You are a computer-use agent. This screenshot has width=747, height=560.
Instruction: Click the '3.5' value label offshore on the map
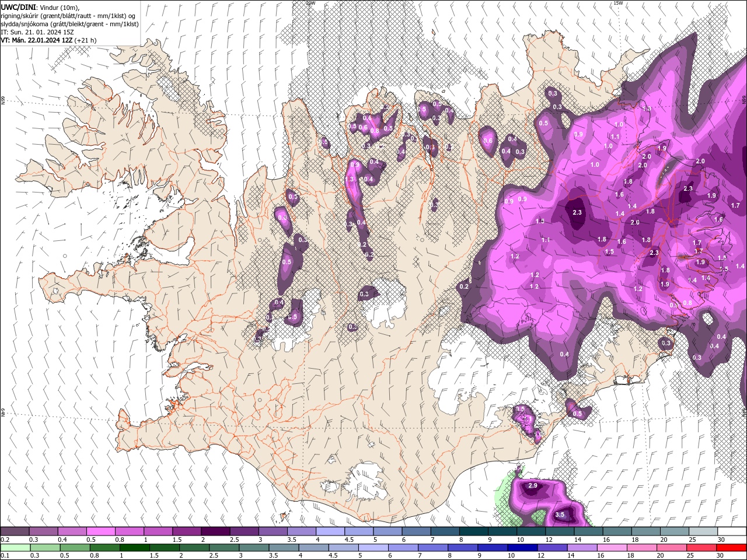point(560,514)
